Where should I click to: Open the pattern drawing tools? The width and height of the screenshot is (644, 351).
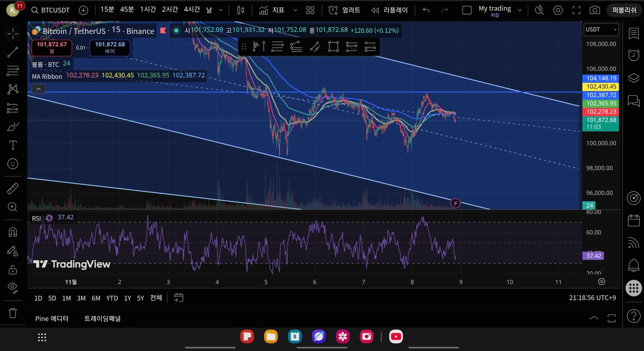13,89
